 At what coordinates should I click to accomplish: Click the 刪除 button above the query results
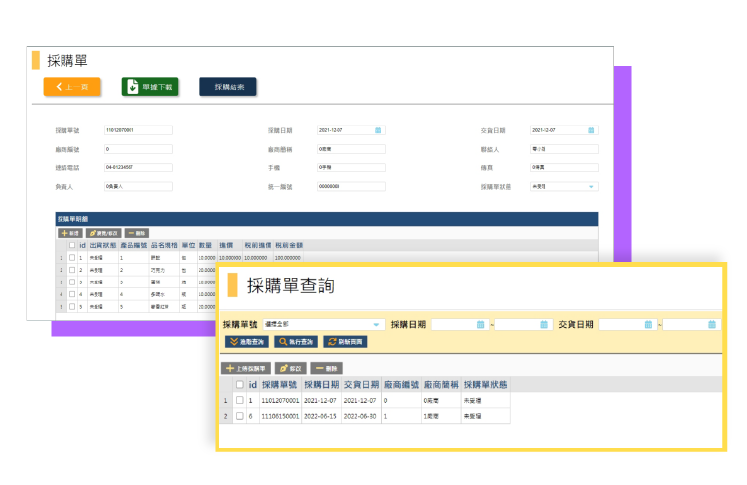pos(326,368)
